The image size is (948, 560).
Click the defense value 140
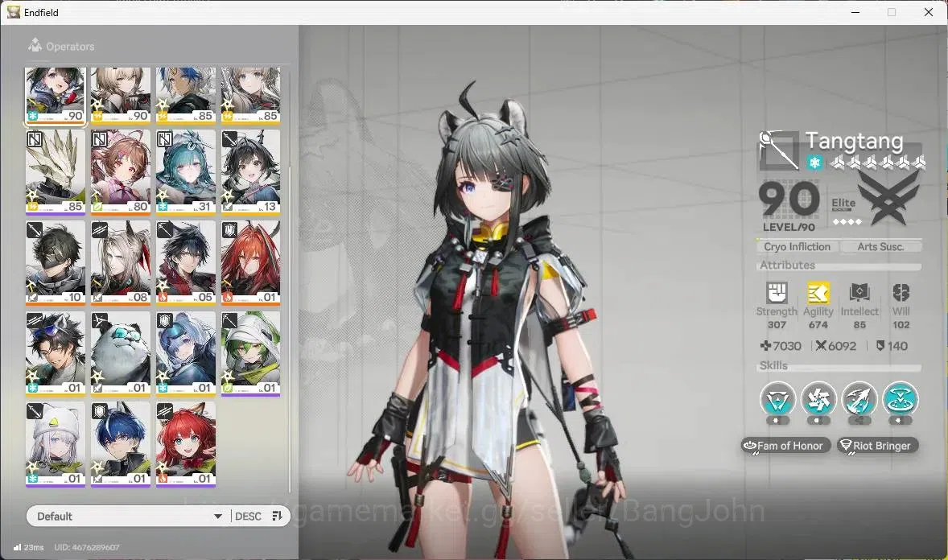(x=892, y=346)
